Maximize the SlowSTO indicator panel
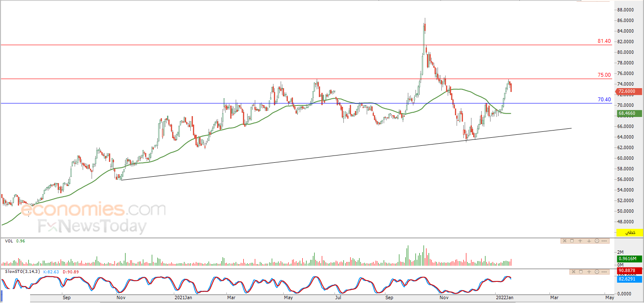This screenshot has height=303, width=644. click(x=581, y=272)
